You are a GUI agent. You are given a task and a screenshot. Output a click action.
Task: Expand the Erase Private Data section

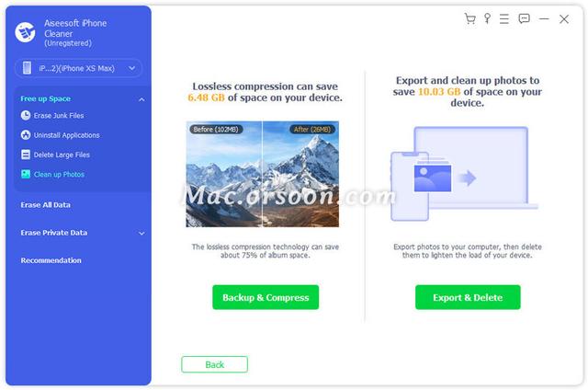click(x=141, y=233)
